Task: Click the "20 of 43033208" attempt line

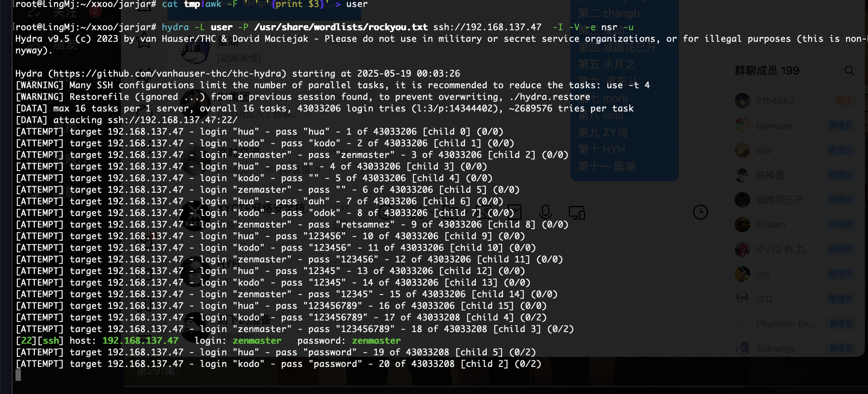Action: click(278, 364)
